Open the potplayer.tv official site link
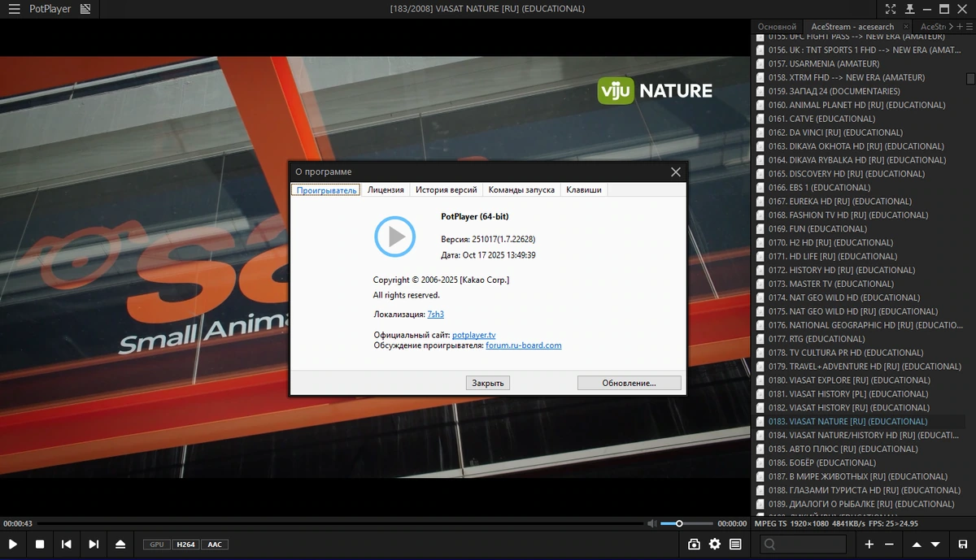The image size is (976, 560). point(473,335)
